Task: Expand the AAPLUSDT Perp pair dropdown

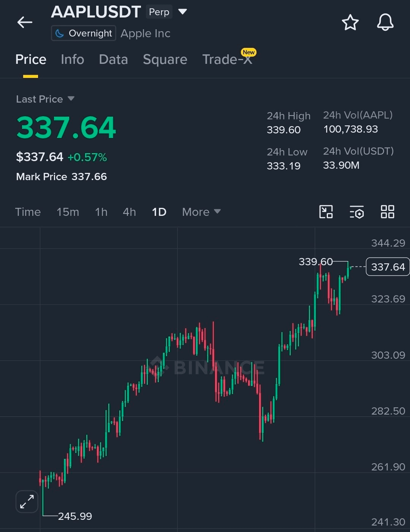Action: coord(182,12)
